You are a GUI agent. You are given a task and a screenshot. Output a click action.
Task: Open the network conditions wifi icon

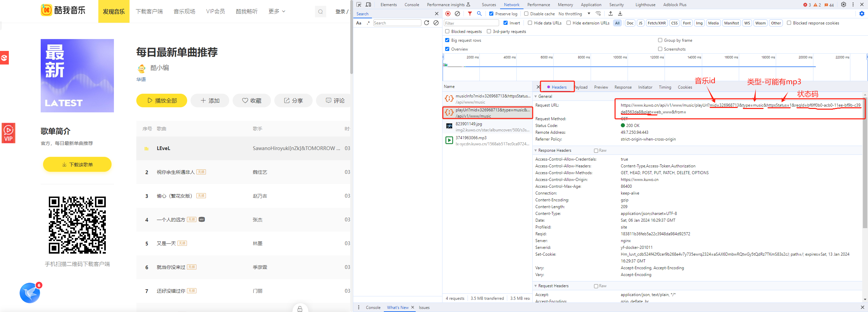pos(598,14)
